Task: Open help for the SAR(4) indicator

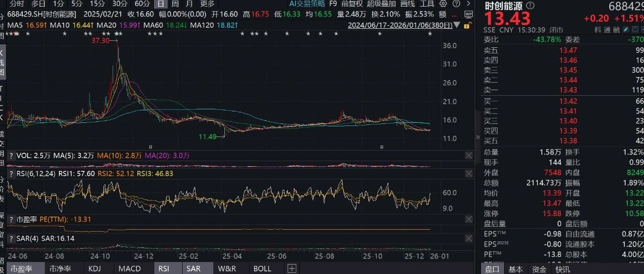Action: click(11, 238)
